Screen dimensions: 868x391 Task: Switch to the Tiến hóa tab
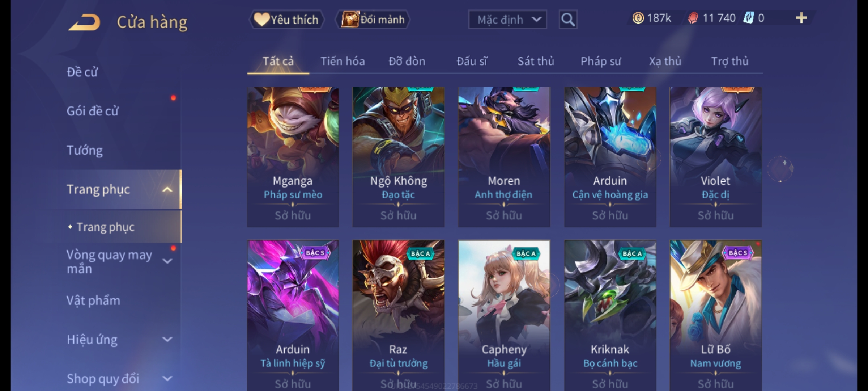342,62
